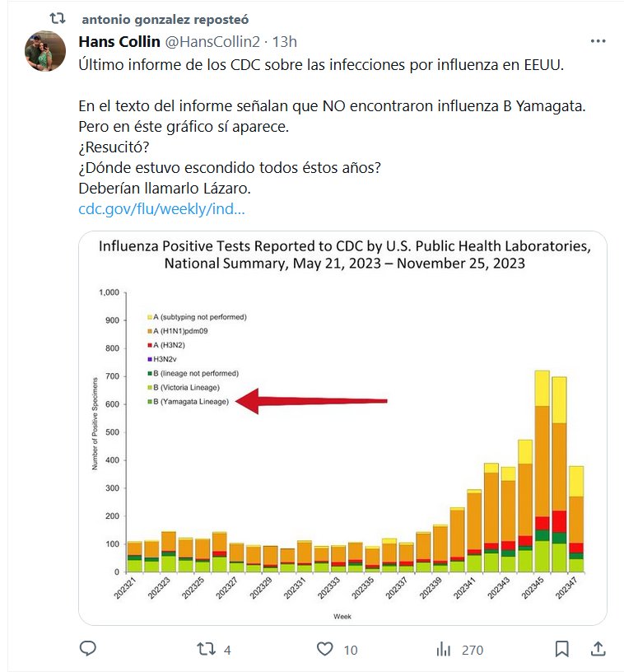Like the tweet with the heart icon
Viewport: 624px width, 672px height.
click(325, 649)
